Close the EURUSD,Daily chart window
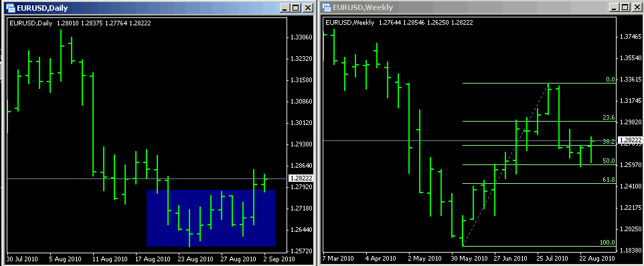Screen dimensions: 644x266 (x=308, y=8)
